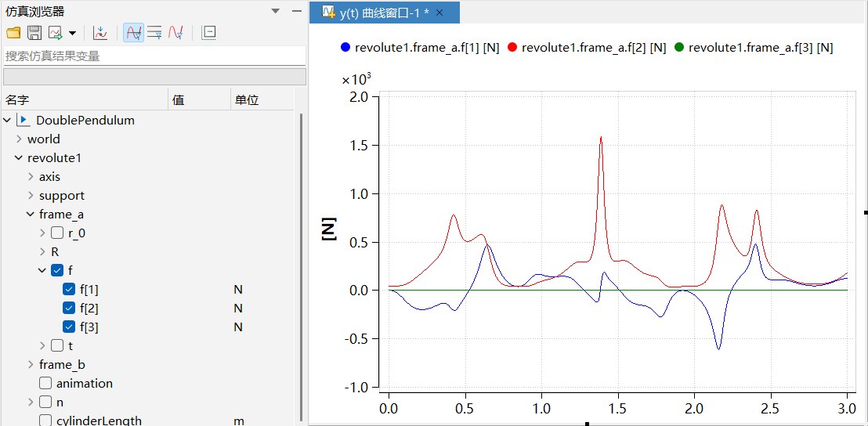The image size is (868, 426).
Task: Uncheck the f[3] variable checkbox
Action: [x=69, y=327]
